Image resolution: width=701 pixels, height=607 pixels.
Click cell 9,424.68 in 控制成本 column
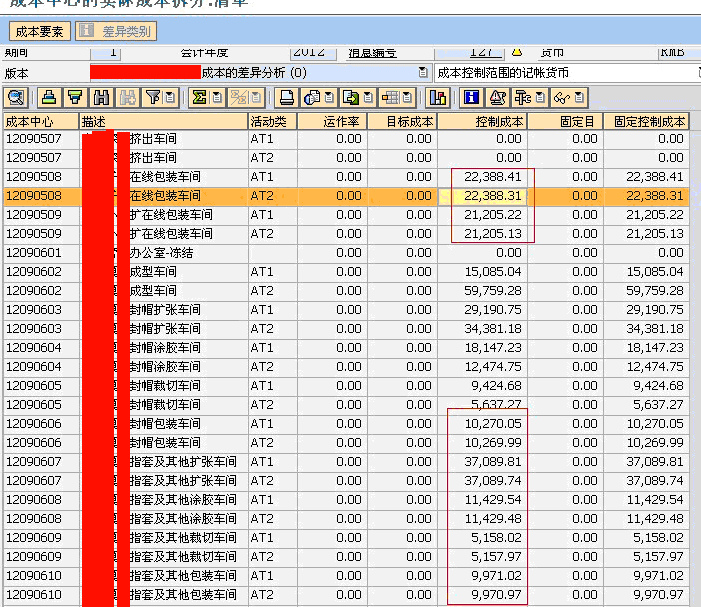483,386
